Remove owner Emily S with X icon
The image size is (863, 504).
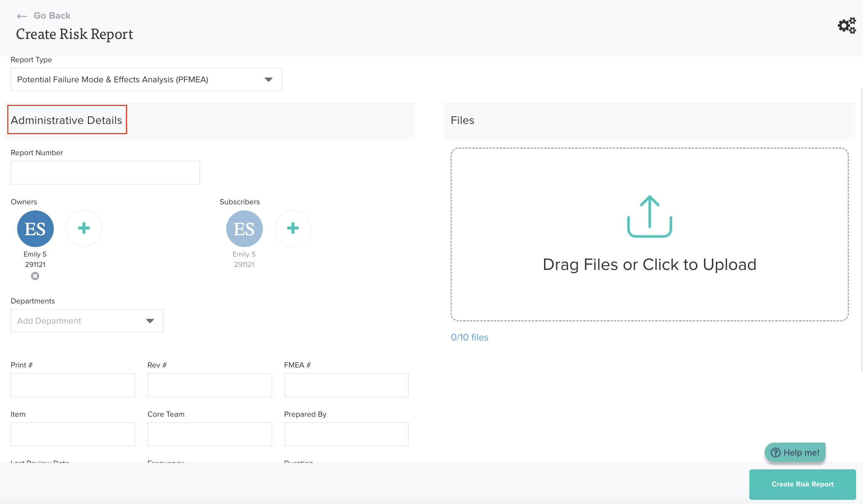point(35,276)
